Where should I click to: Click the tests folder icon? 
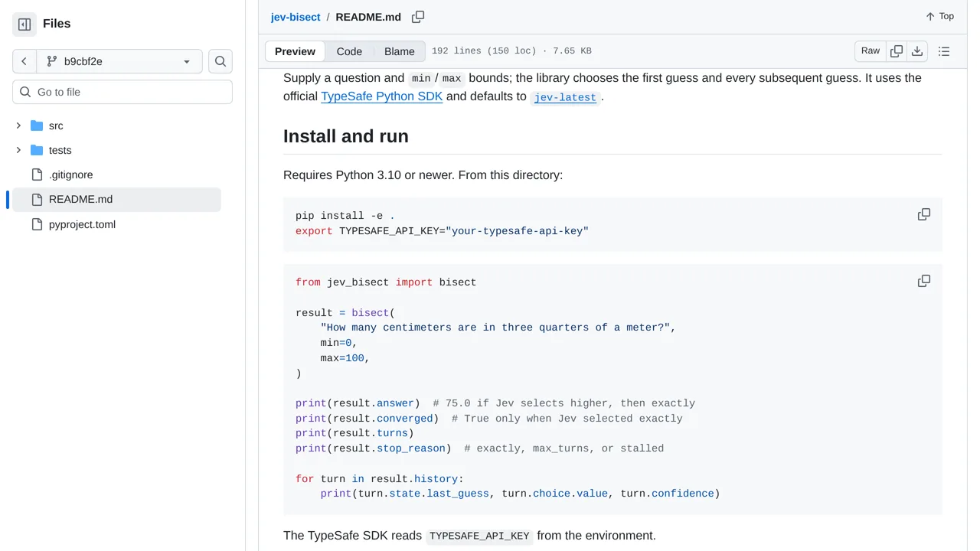37,150
